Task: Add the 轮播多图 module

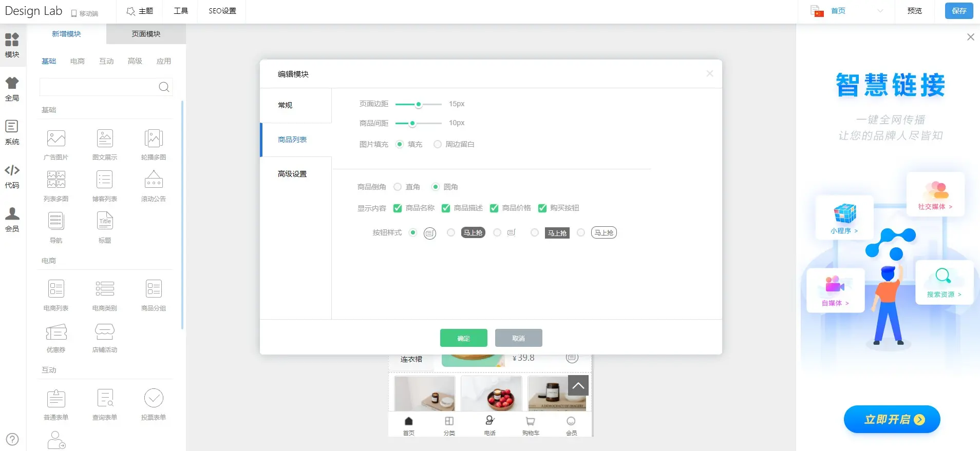Action: point(154,144)
